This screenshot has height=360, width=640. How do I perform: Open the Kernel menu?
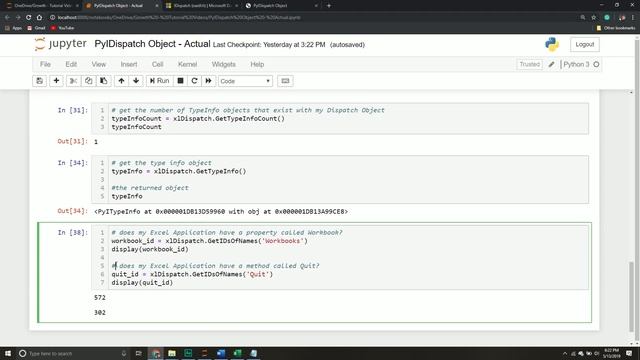[x=187, y=64]
